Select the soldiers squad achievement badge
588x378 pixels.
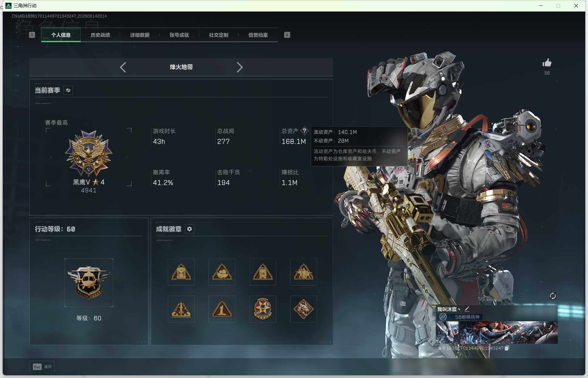[x=303, y=272]
